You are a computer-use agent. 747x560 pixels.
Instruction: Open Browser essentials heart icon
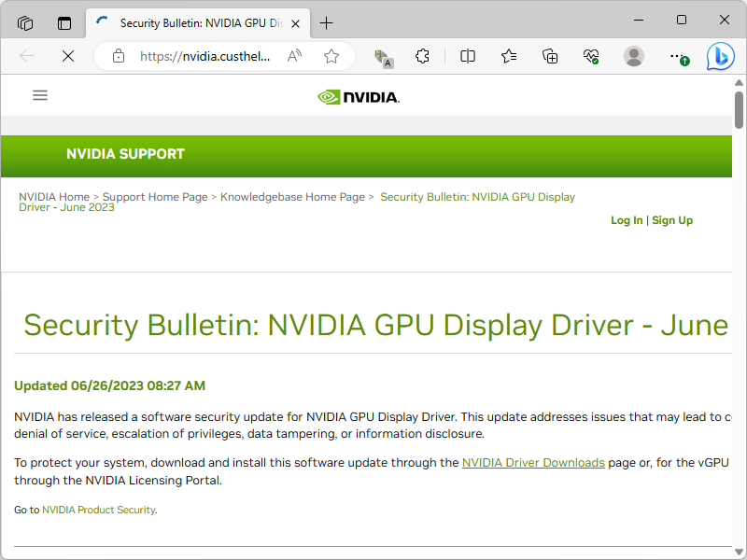591,56
